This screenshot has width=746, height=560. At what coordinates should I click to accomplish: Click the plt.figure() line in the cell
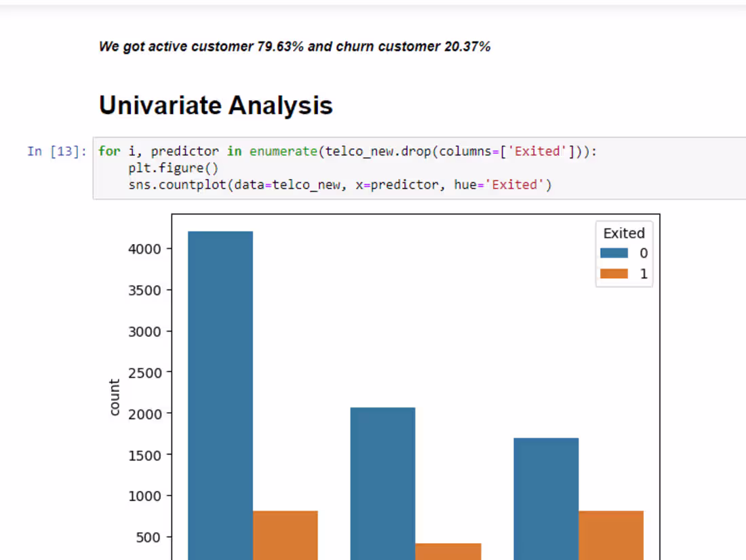click(174, 167)
